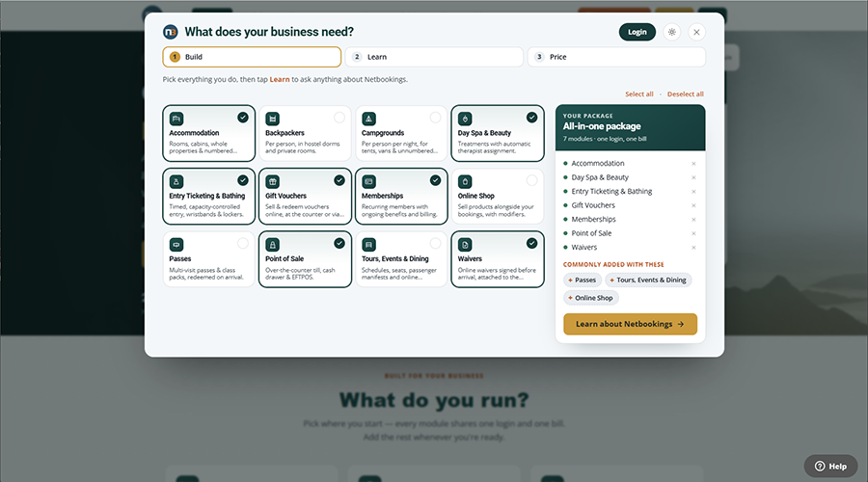
Task: Click the Accommodation module icon
Action: point(176,119)
